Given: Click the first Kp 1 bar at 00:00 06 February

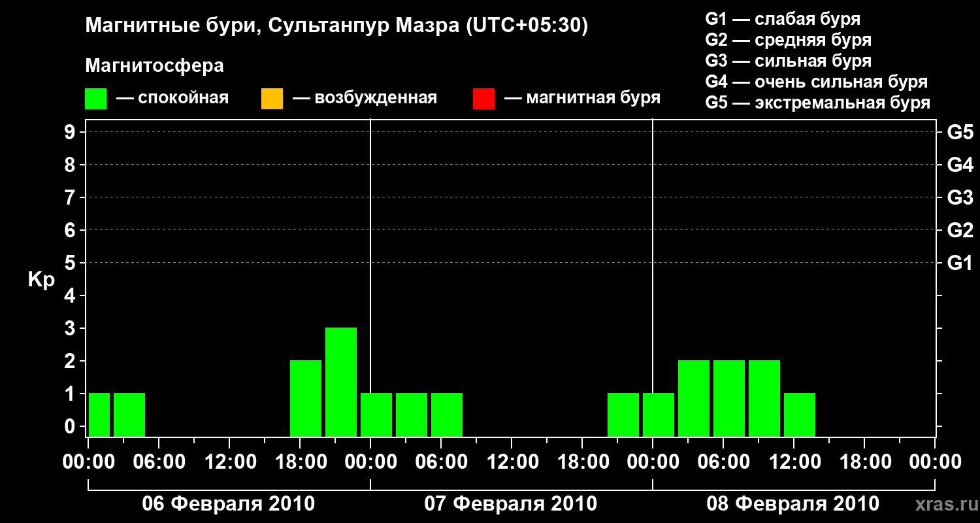Looking at the screenshot, I should tap(99, 414).
